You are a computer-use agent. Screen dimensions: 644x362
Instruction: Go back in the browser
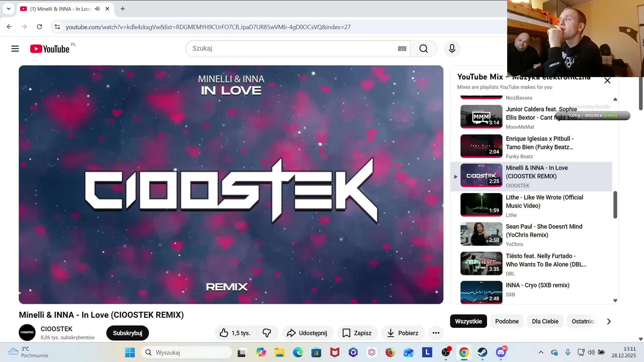[x=9, y=27]
